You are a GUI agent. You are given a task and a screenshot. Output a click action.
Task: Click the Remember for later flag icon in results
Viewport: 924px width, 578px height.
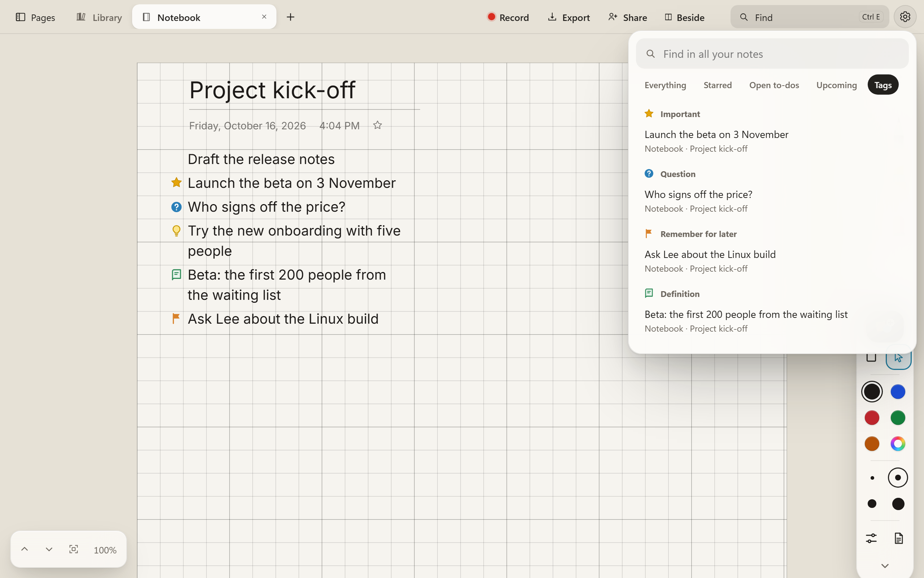click(649, 234)
